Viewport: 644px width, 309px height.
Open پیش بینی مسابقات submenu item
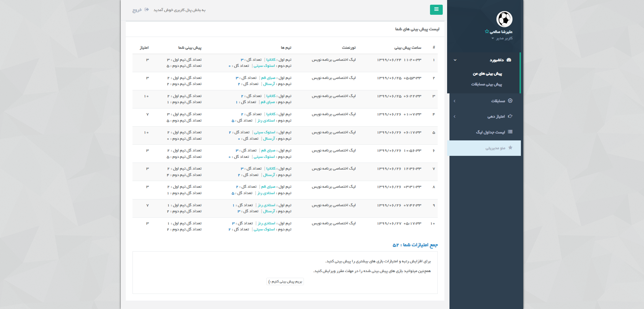click(486, 84)
